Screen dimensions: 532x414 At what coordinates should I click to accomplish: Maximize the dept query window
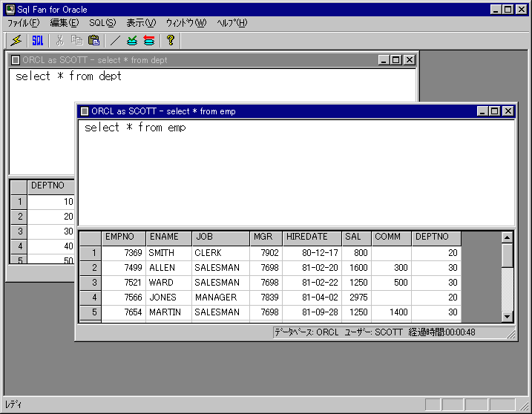point(395,60)
